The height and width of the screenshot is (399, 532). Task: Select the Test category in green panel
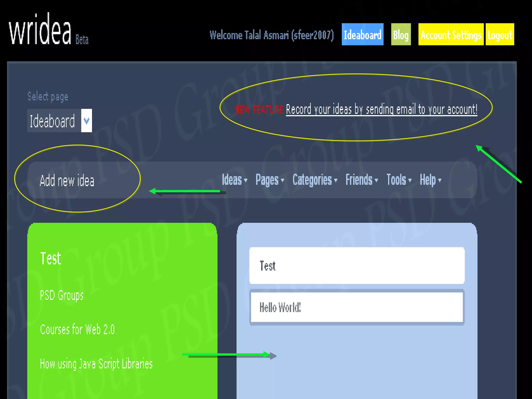click(51, 258)
